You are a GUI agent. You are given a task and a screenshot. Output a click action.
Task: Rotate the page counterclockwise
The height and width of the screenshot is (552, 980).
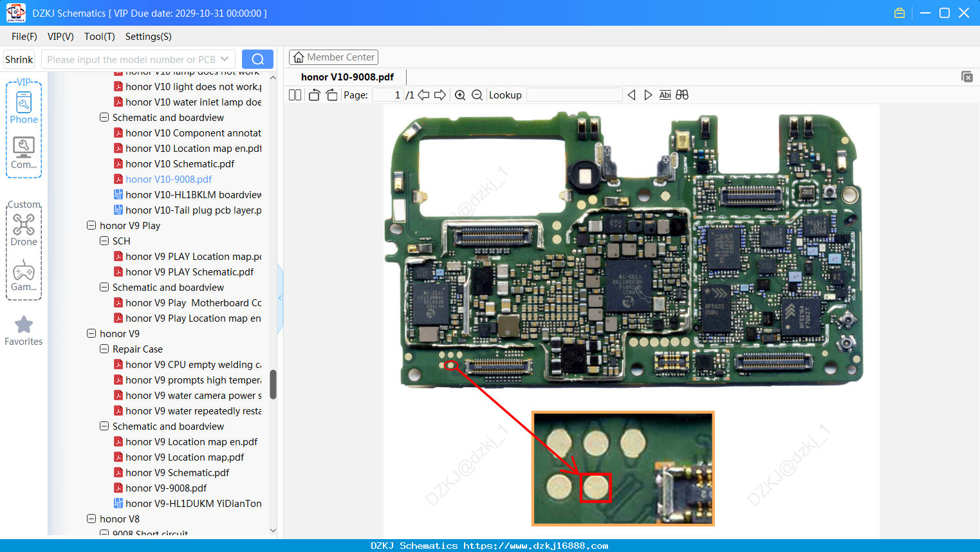[314, 95]
